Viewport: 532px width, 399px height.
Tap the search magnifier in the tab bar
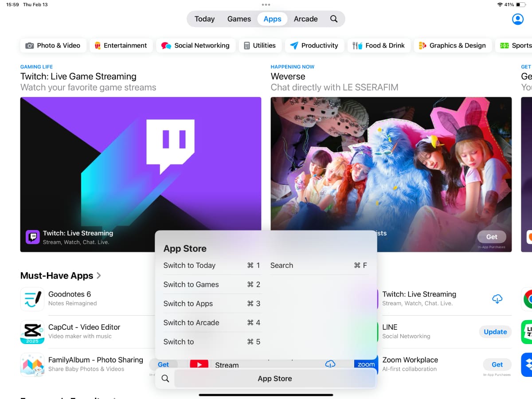(334, 19)
